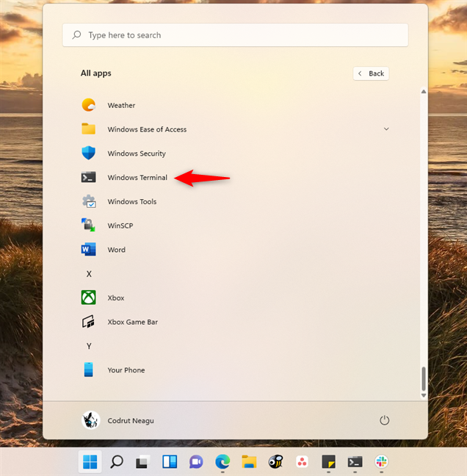Open the bee app taskbar icon
Screen dimensions: 467x476
pos(275,462)
